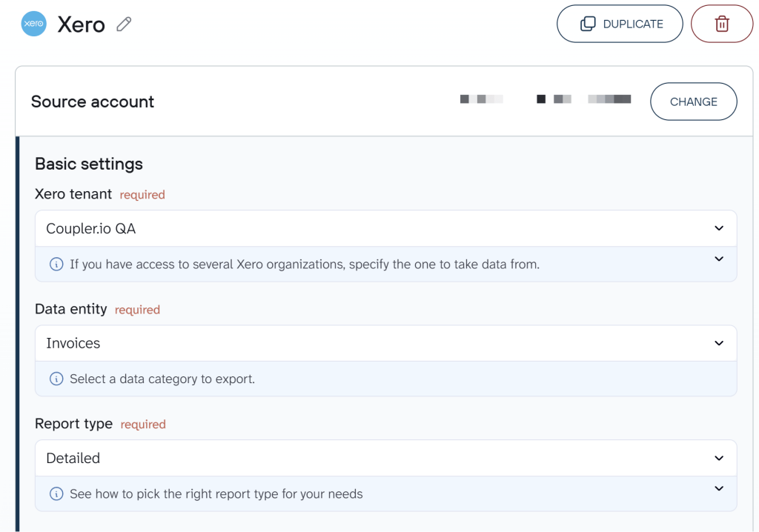Viewport: 759px width, 532px height.
Task: Change the source account
Action: click(693, 102)
